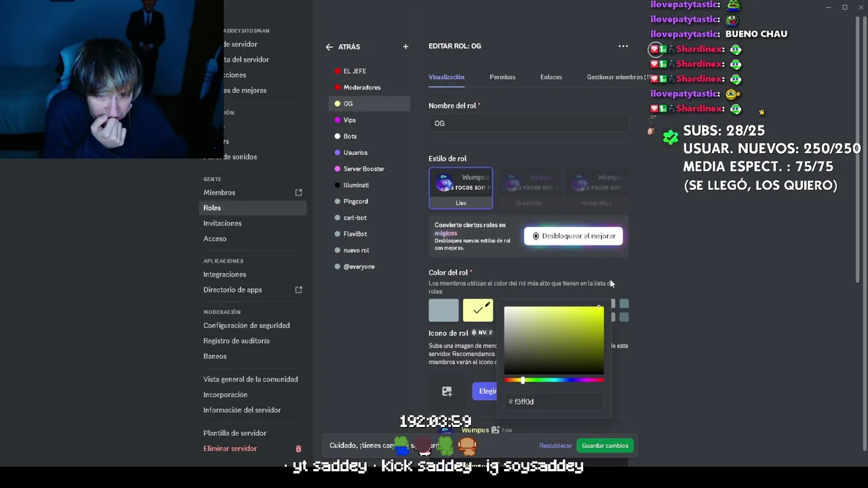Click inside the saturation gradient area
This screenshot has height=488, width=868.
pyautogui.click(x=554, y=340)
